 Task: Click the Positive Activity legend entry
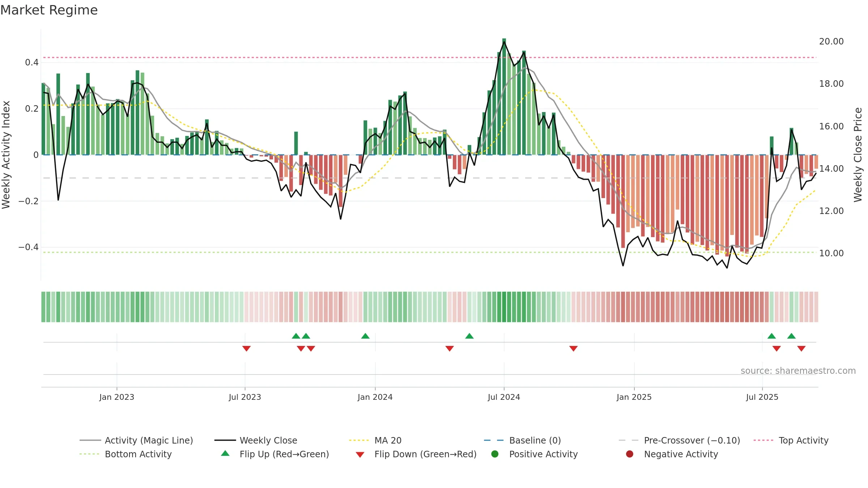tap(535, 454)
